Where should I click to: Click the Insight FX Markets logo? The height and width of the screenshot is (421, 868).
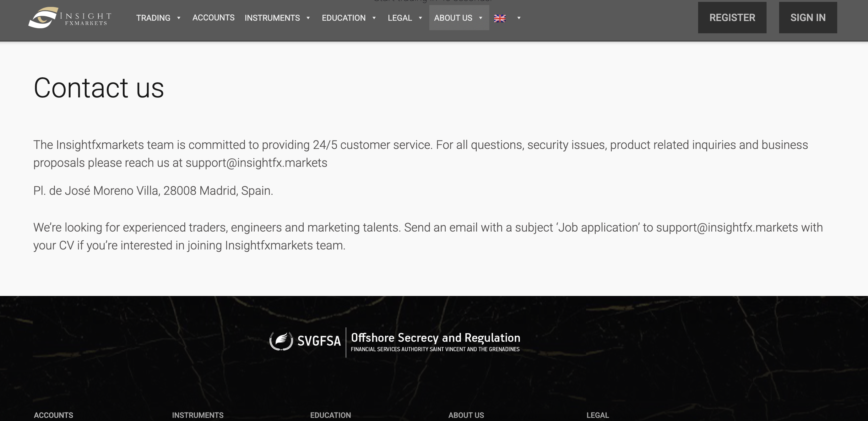tap(70, 18)
